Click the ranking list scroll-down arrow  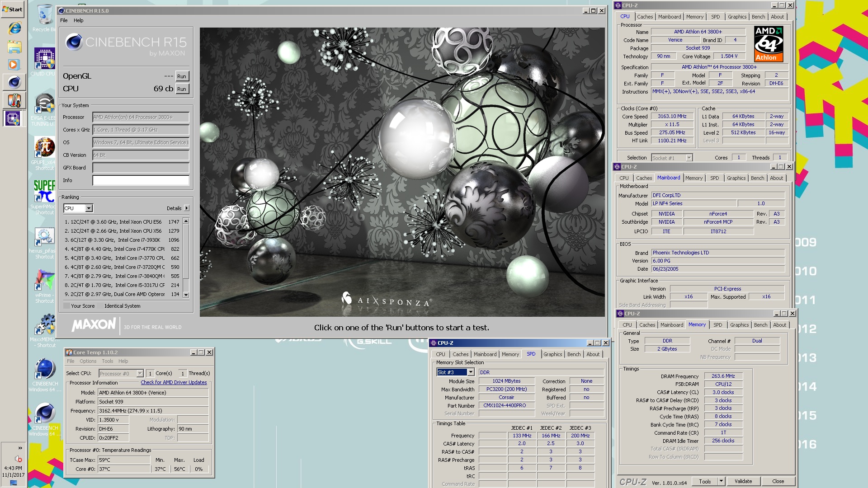coord(186,295)
